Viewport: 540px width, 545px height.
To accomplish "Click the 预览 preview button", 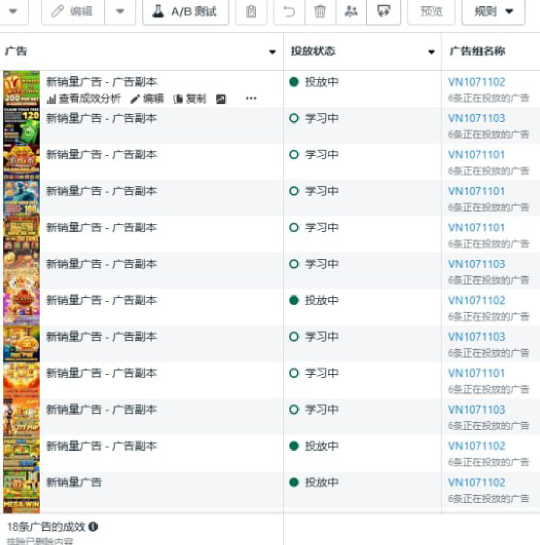I will coord(431,12).
